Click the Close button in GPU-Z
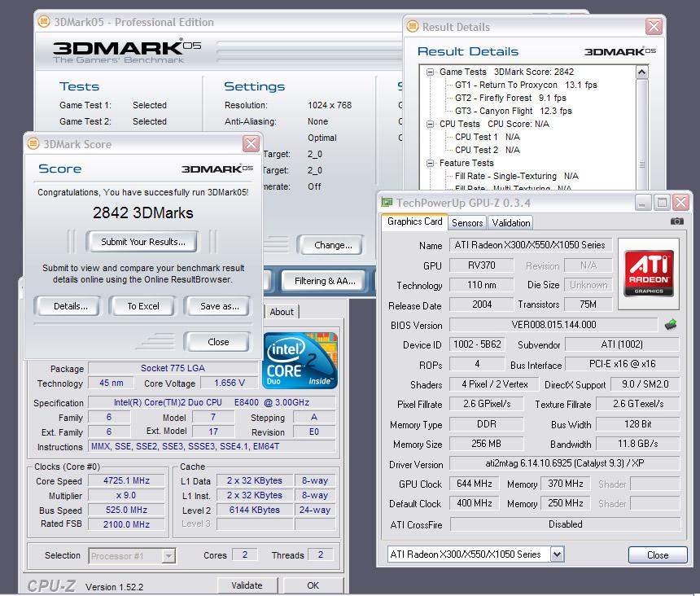700x596 pixels. pyautogui.click(x=658, y=555)
